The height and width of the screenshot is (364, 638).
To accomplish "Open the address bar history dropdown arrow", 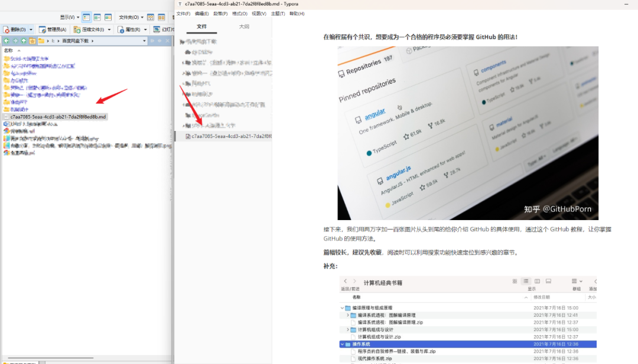I will [x=144, y=41].
